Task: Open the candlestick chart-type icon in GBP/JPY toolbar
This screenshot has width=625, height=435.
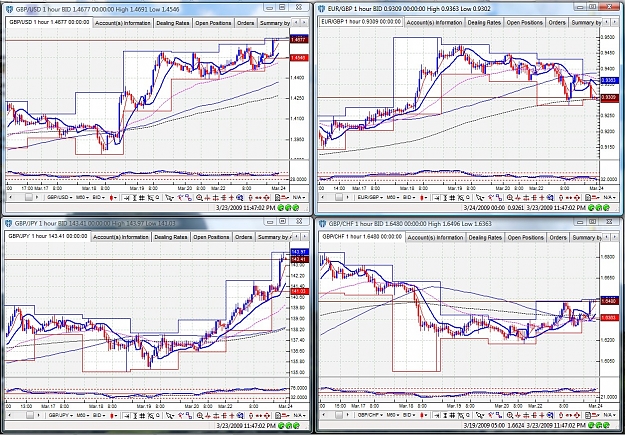Action: [112, 415]
